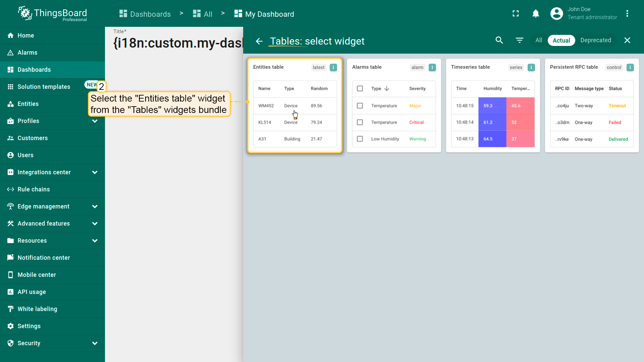Expand Integrations center submenu
The image size is (644, 362).
[x=95, y=172]
